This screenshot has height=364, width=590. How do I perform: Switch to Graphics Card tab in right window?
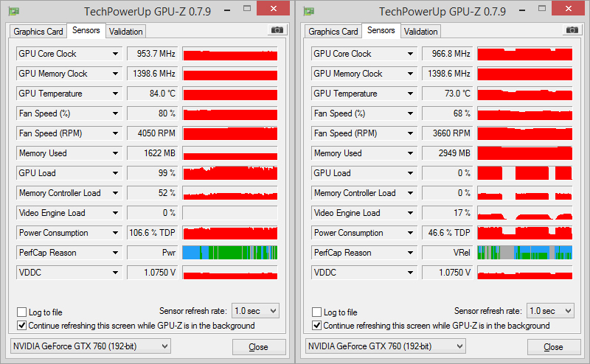(x=333, y=32)
